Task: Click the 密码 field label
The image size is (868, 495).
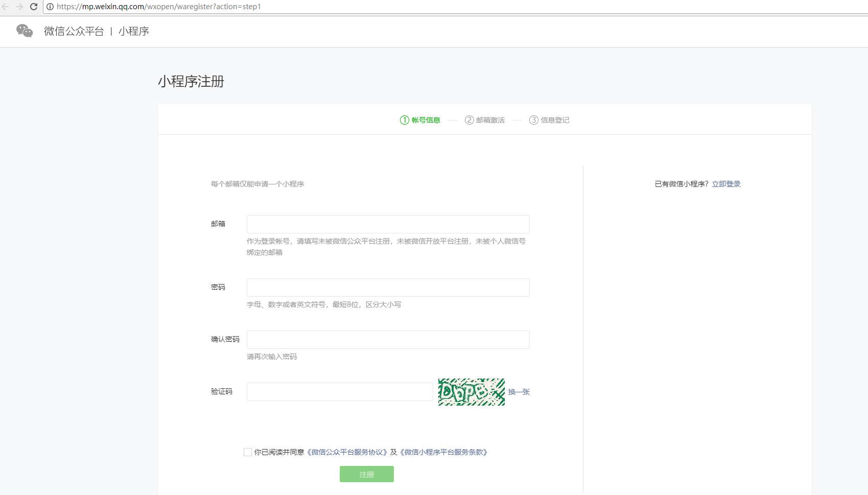Action: click(218, 287)
